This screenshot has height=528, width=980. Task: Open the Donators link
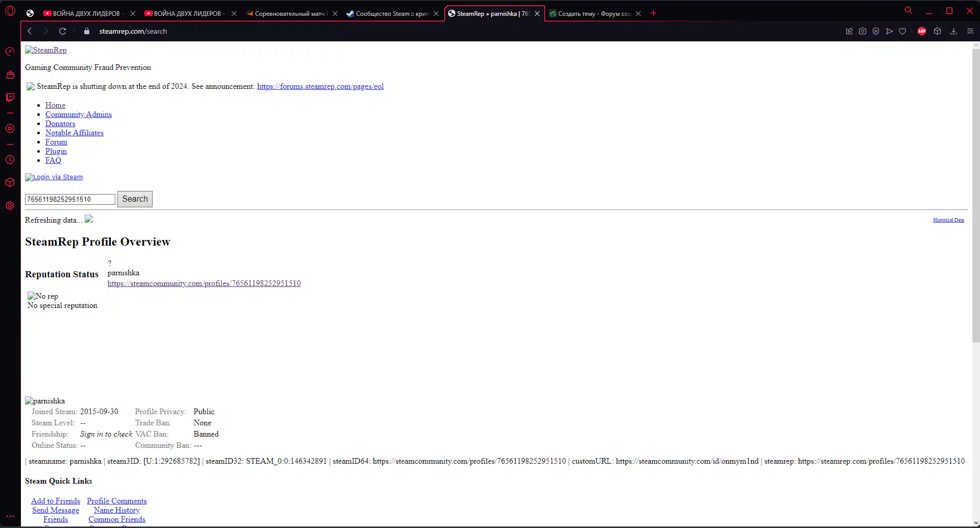click(60, 124)
